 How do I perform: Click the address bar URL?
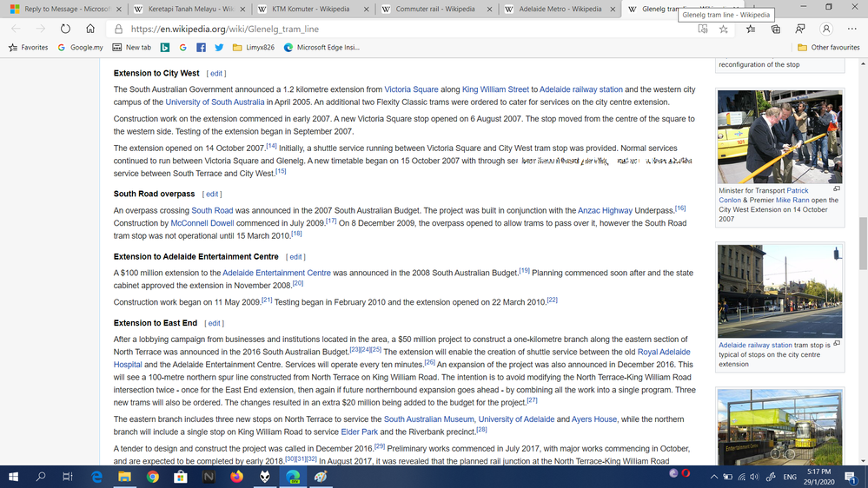pyautogui.click(x=225, y=29)
